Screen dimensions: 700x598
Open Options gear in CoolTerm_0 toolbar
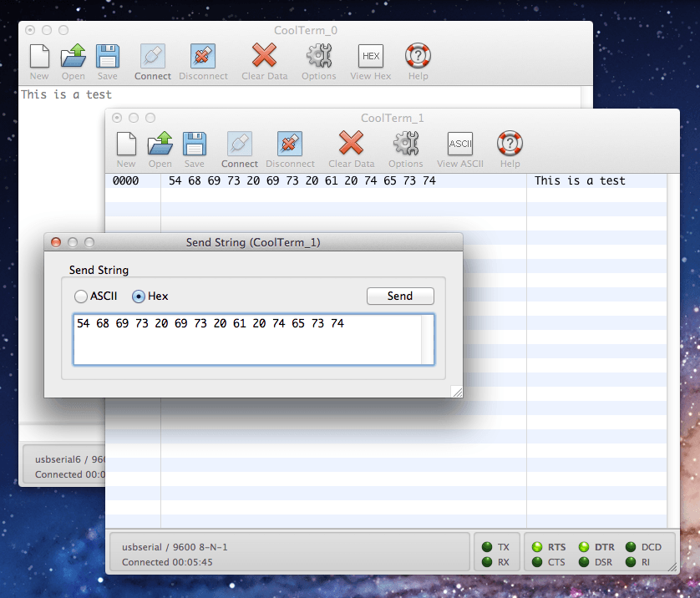click(319, 56)
